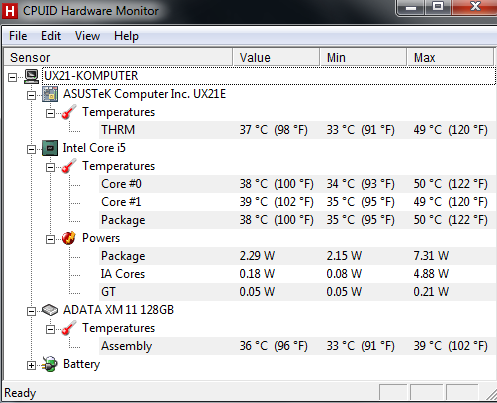
Task: Click IA Cores min 0.08 W
Action: coord(344,274)
